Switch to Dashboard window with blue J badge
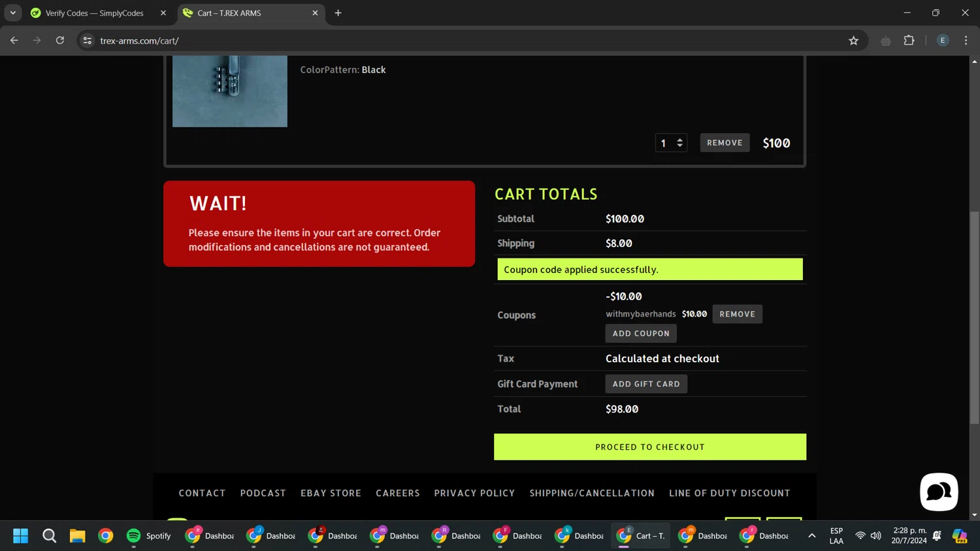 click(270, 536)
